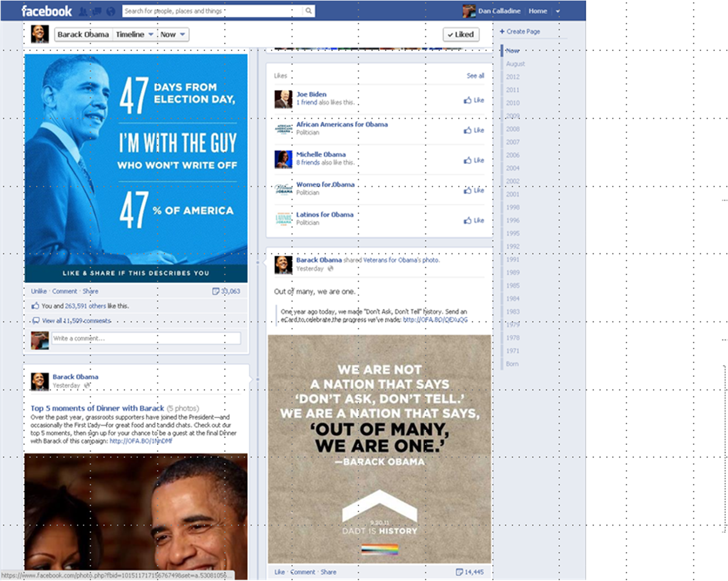728x581 pixels.
Task: Open the friend requests icon
Action: (x=83, y=11)
